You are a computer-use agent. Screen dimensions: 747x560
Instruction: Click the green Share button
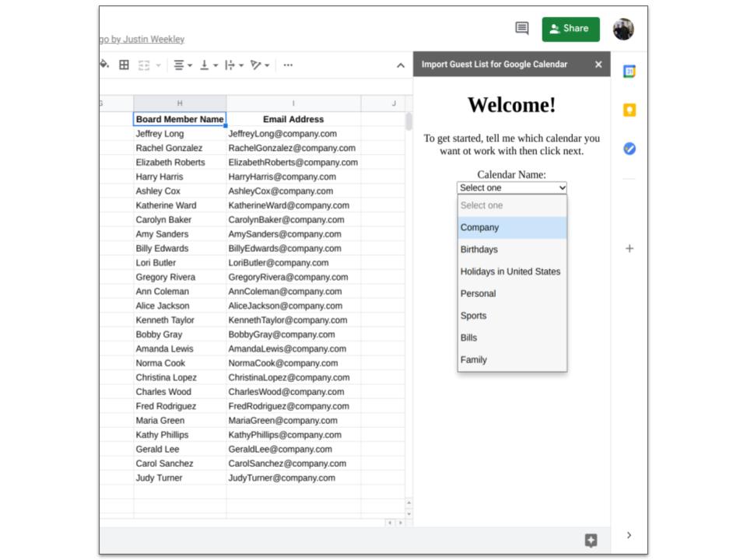(x=570, y=29)
